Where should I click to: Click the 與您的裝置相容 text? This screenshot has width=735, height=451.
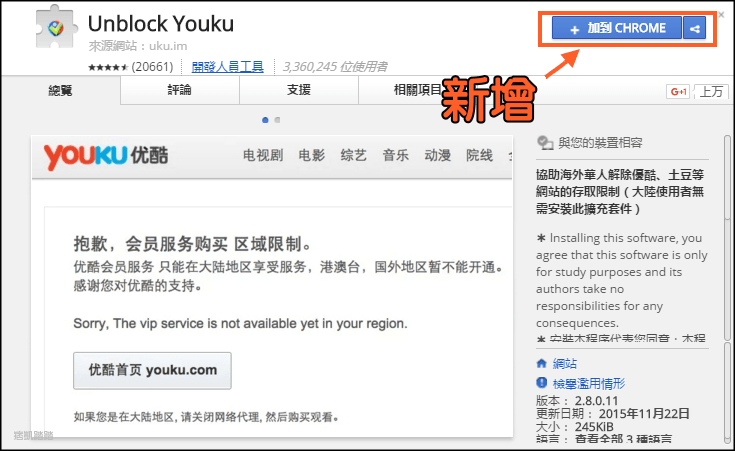tap(600, 143)
